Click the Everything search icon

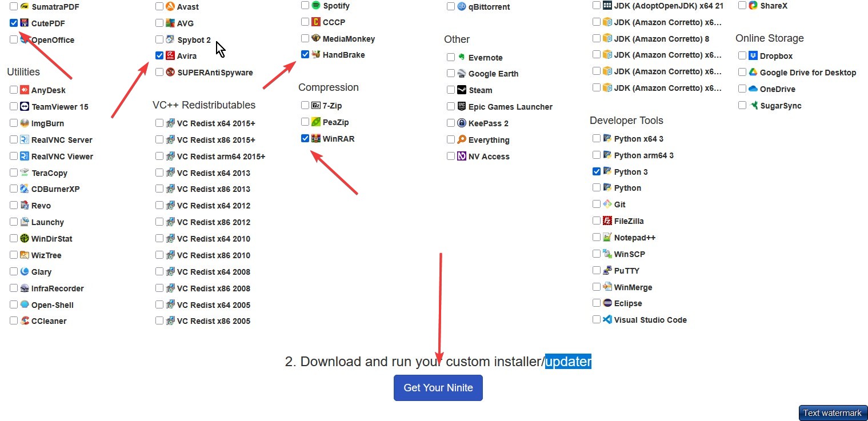[x=462, y=140]
